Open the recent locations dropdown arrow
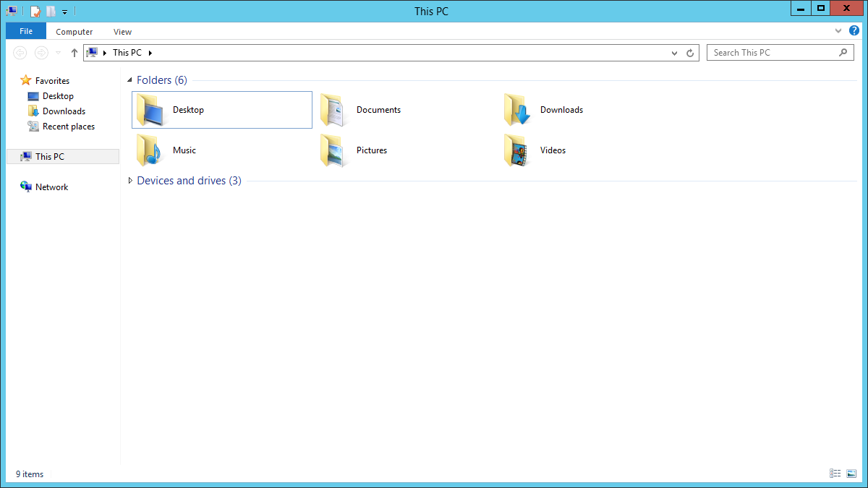Viewport: 868px width, 488px height. 59,53
